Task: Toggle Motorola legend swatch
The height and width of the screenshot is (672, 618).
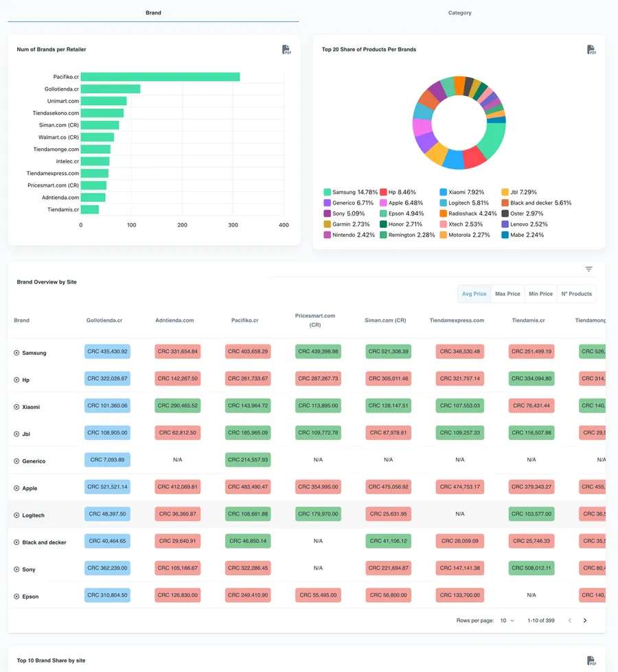Action: coord(444,235)
